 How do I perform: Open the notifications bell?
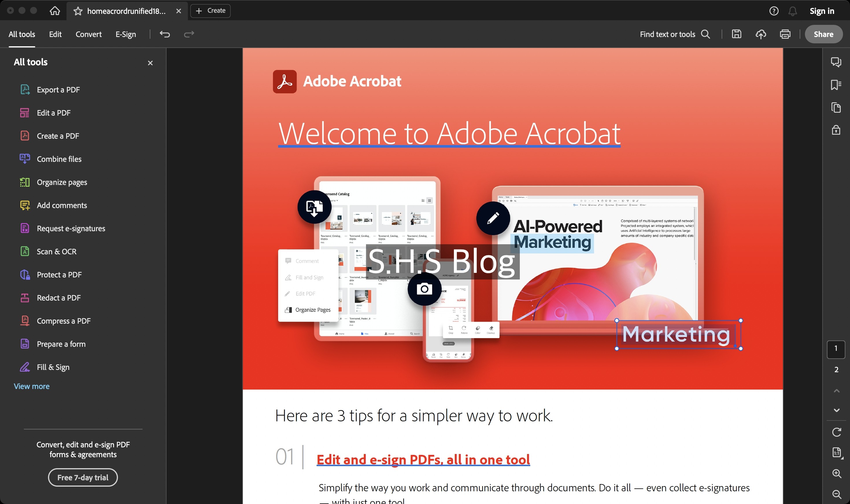[792, 11]
